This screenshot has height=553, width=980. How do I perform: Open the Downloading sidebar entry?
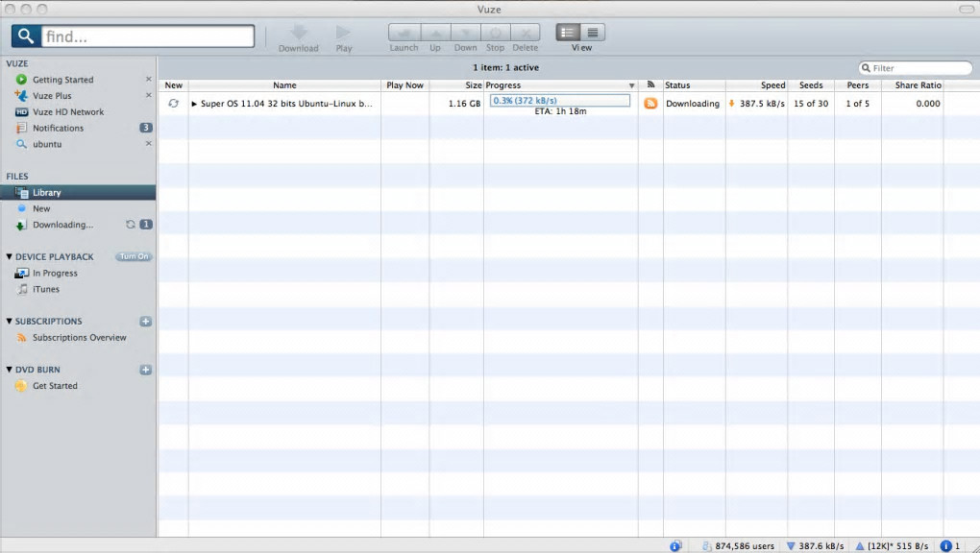tap(62, 225)
